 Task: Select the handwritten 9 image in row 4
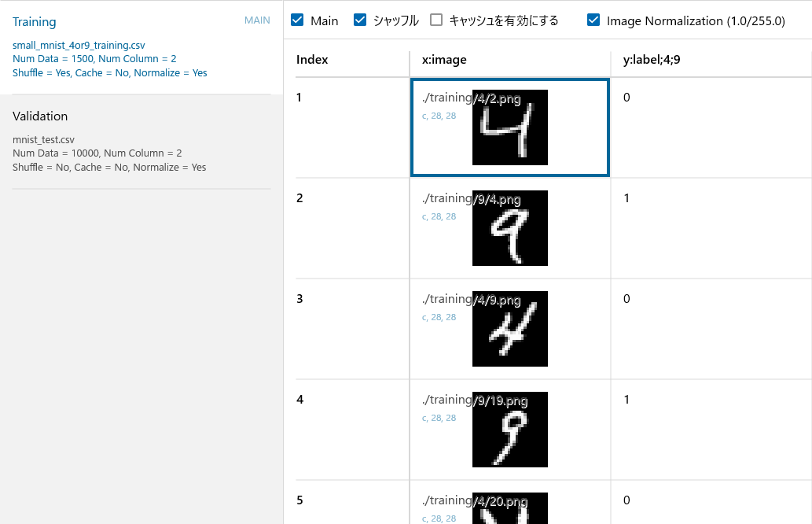[x=509, y=430]
